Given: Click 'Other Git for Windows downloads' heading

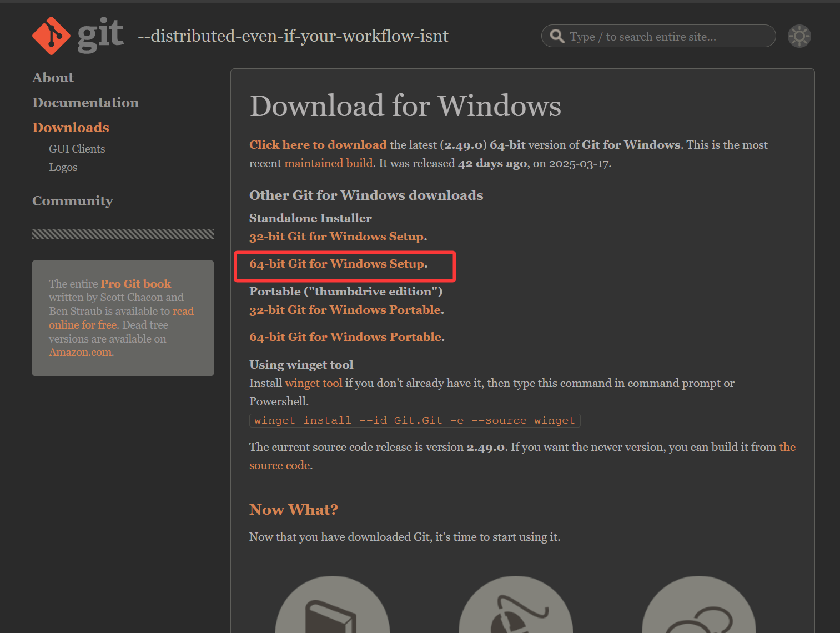Looking at the screenshot, I should coord(366,195).
